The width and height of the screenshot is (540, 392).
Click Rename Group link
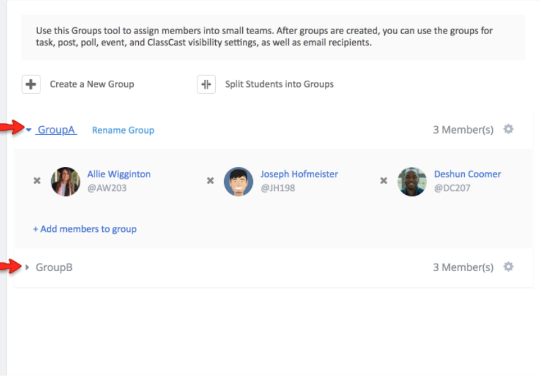[x=123, y=130]
